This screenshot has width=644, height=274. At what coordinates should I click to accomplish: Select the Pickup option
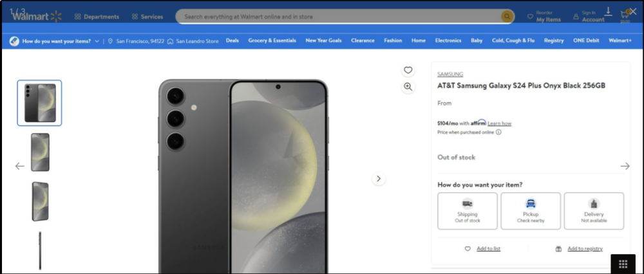tap(531, 211)
